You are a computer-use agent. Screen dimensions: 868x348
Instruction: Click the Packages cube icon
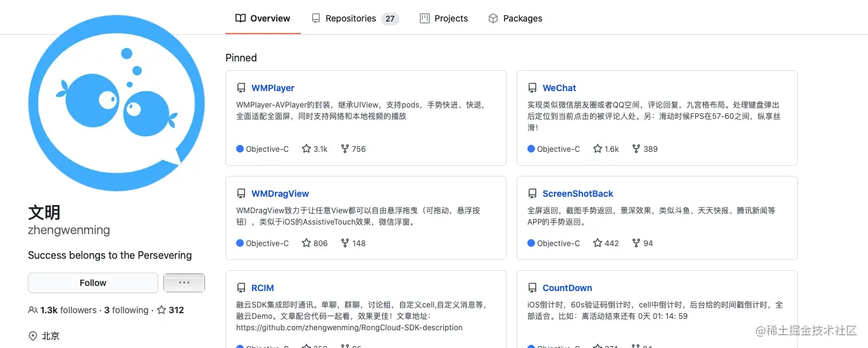coord(493,18)
